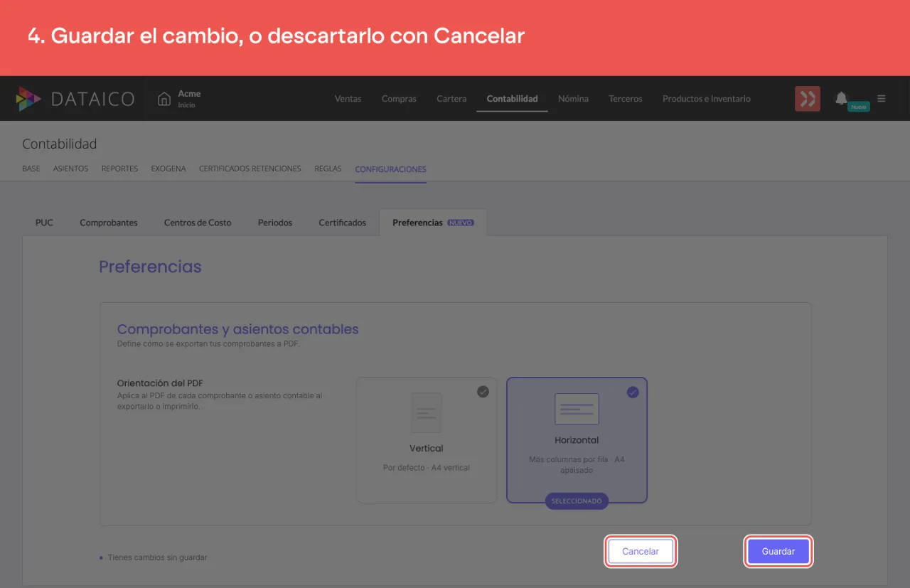Click the landscape page icon above Horizontal
The image size is (910, 588).
[x=577, y=409]
